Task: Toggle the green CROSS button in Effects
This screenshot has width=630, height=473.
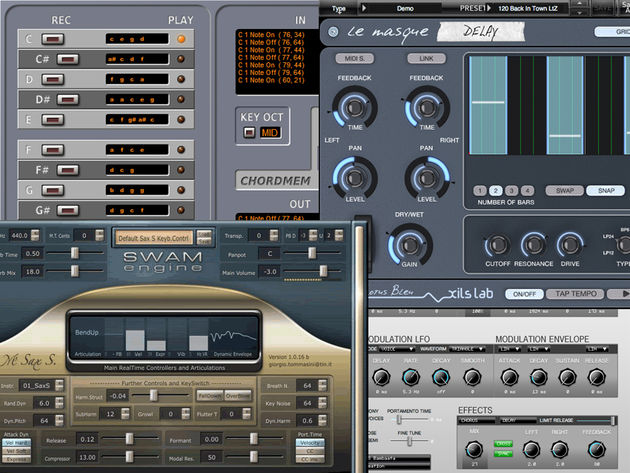Action: click(503, 444)
